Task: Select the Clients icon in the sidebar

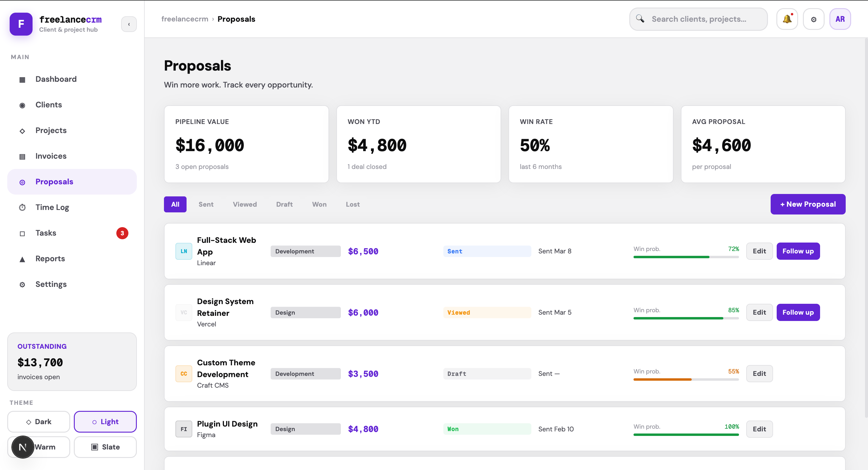Action: (22, 105)
